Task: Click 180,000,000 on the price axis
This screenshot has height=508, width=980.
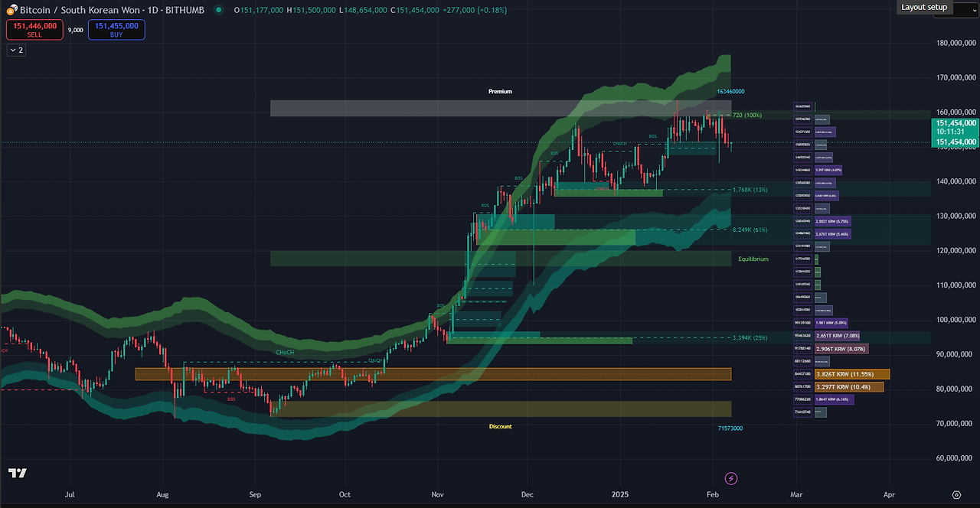Action: coord(955,43)
